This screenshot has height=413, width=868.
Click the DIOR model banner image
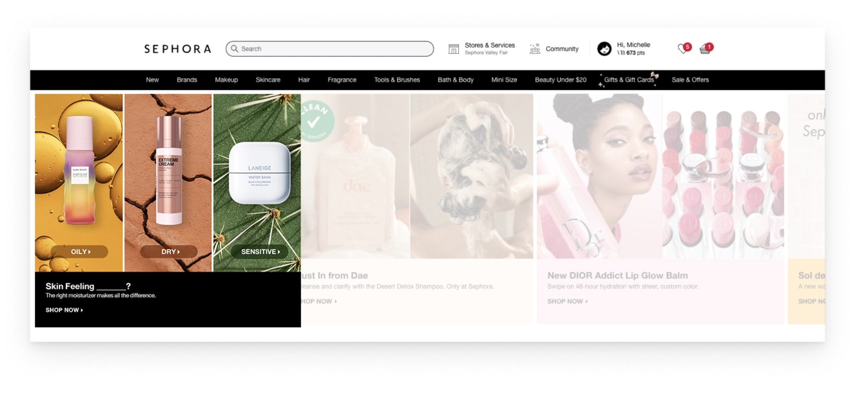tap(599, 176)
